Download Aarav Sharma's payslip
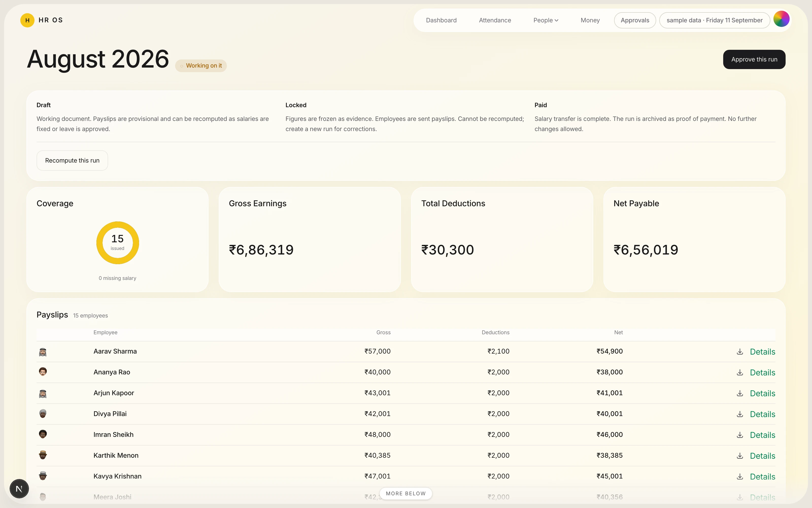Viewport: 812px width, 508px height. 739,352
